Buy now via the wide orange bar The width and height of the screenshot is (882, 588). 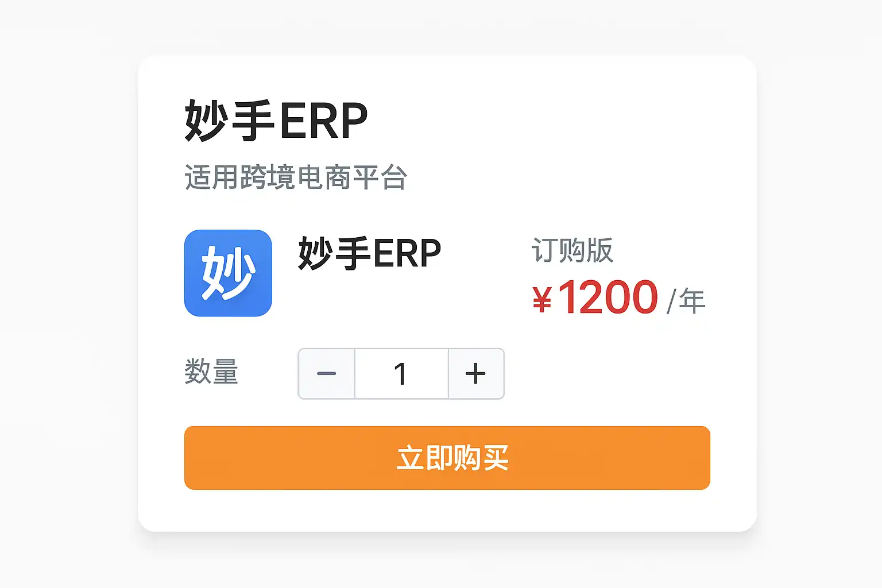point(447,458)
